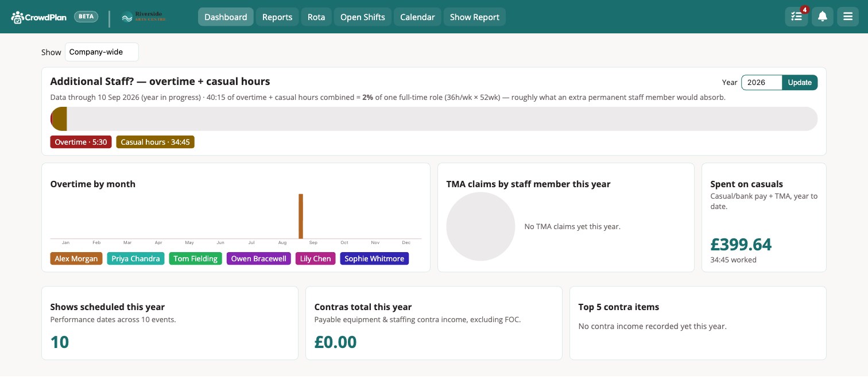Viewport: 868px width, 379px height.
Task: Click the August overtime bar in chart
Action: [x=300, y=216]
